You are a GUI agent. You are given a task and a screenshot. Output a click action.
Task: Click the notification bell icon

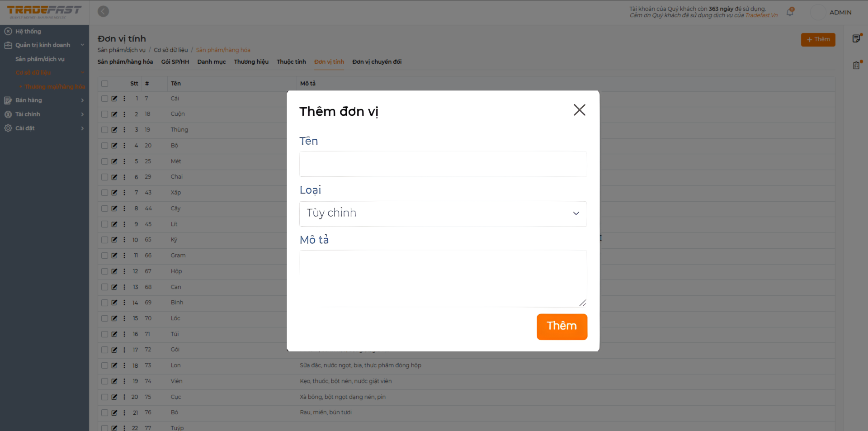pos(790,12)
